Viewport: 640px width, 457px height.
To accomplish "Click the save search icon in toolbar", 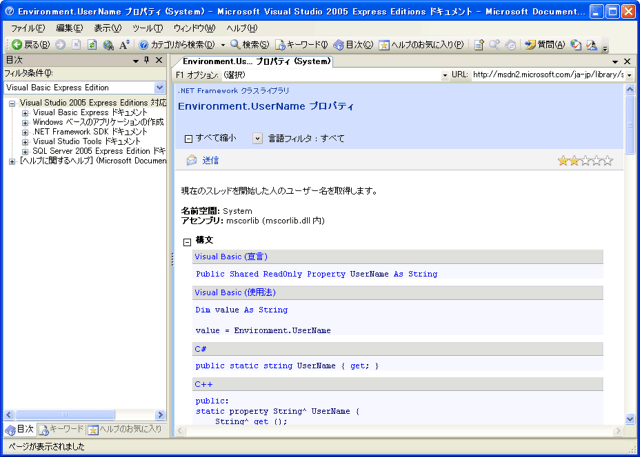I will [x=495, y=44].
